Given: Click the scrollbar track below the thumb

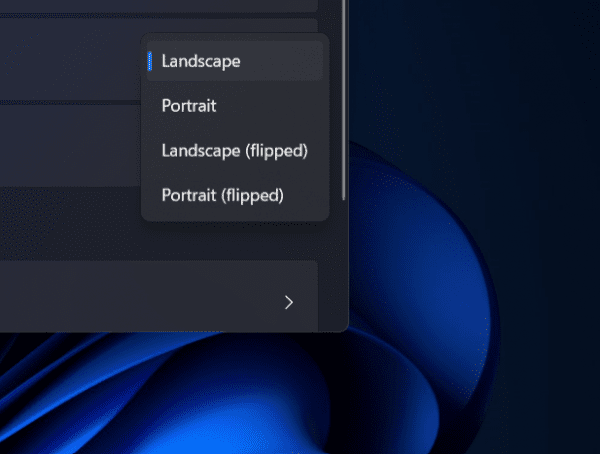Looking at the screenshot, I should [344, 260].
